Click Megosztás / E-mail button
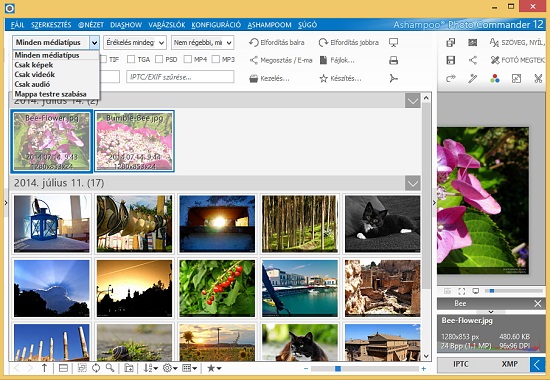The width and height of the screenshot is (550, 380). 281,60
